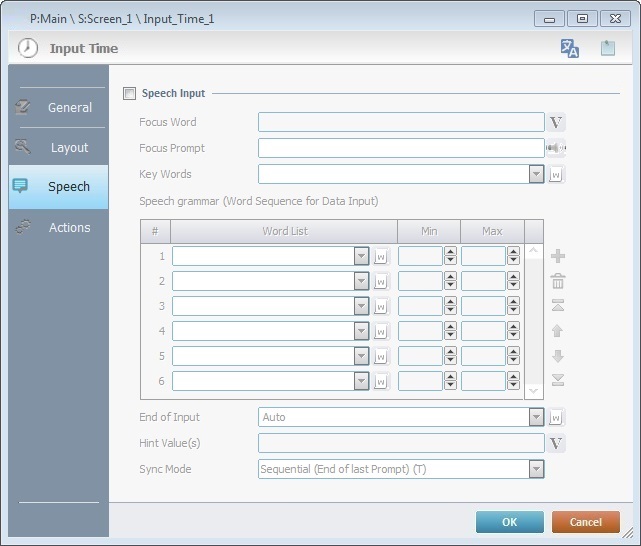Open word editor icon beside Key Words
This screenshot has width=641, height=546.
coord(557,175)
